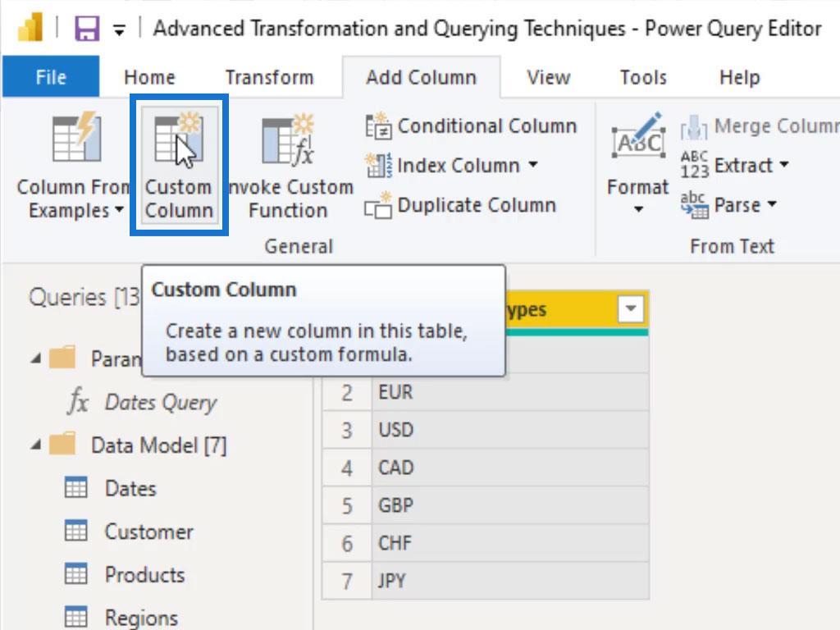Open the Help ribbon tab
This screenshot has width=840, height=630.
tap(739, 77)
